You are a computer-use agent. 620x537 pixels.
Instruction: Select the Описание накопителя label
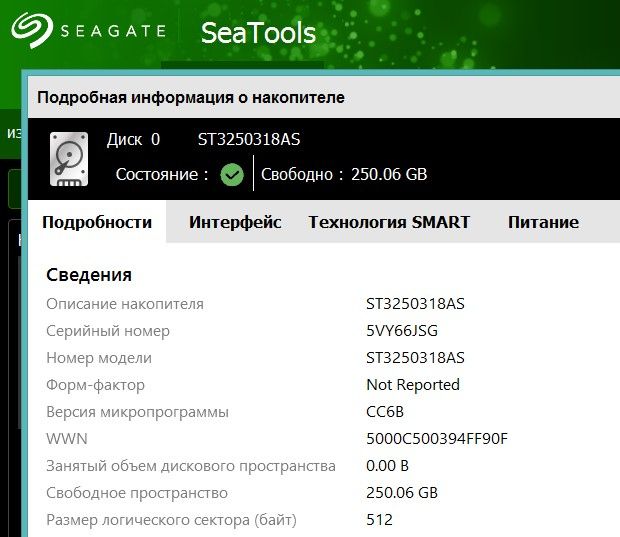click(x=125, y=304)
